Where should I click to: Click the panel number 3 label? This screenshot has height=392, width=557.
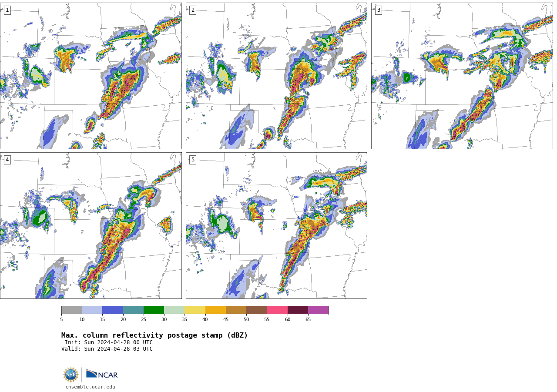pos(378,10)
